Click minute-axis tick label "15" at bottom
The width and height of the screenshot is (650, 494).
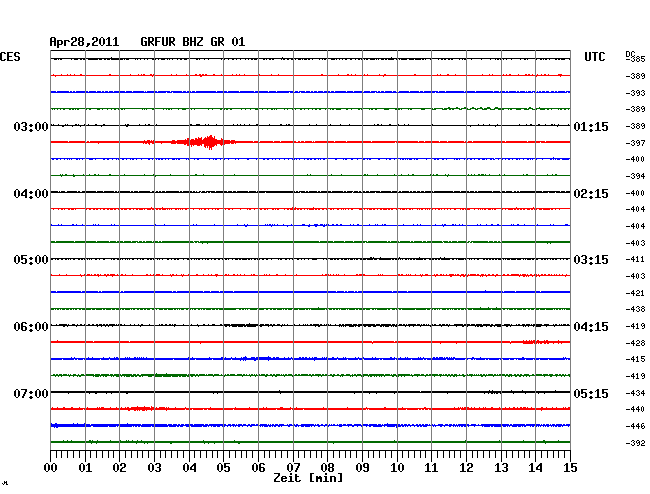coord(570,468)
